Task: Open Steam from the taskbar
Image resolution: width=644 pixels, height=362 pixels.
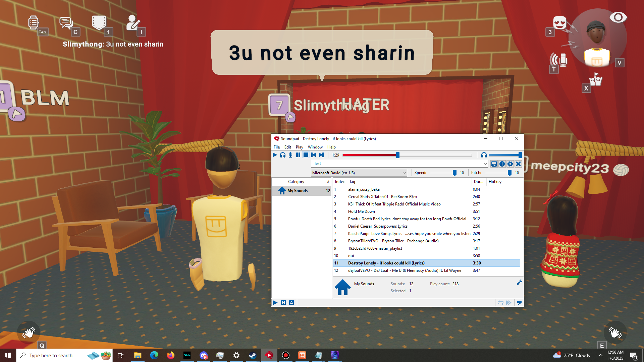Action: [x=253, y=355]
